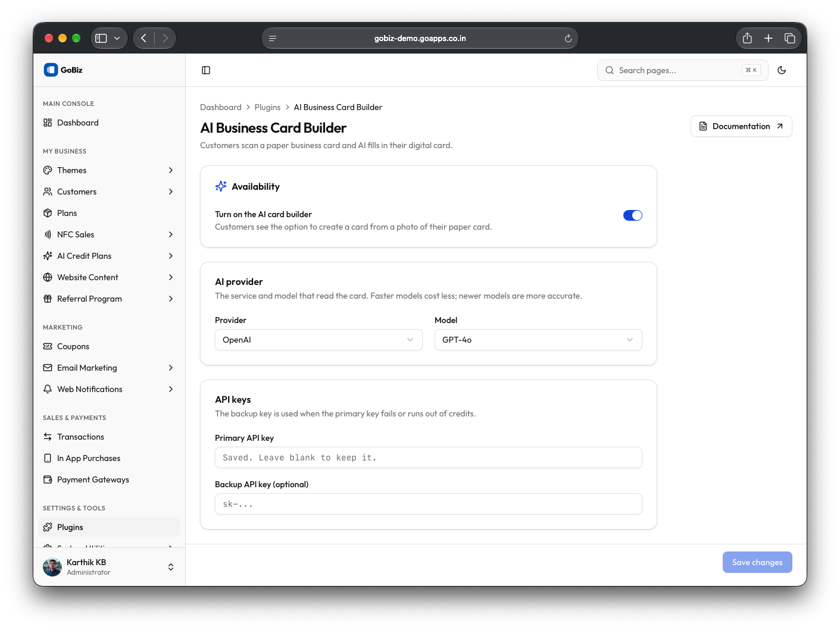The image size is (840, 630).
Task: Open In App Purchases page
Action: tap(110, 458)
